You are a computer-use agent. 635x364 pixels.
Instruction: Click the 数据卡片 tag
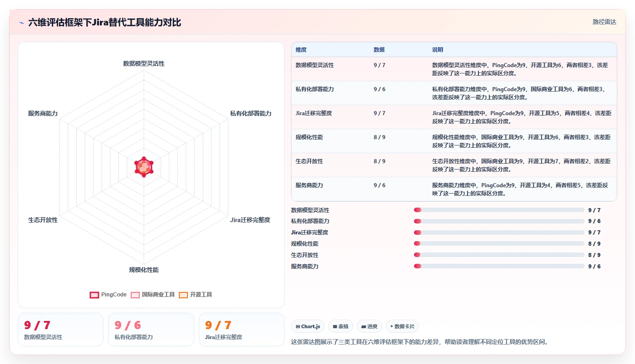402,326
